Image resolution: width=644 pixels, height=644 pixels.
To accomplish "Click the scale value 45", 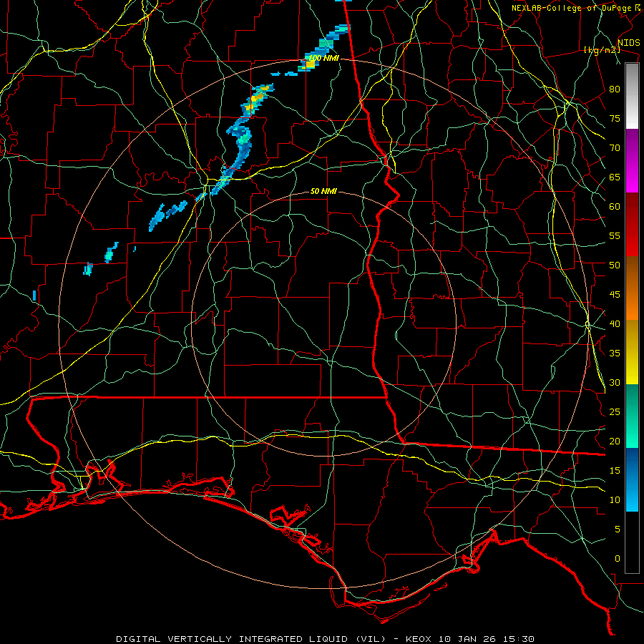I will click(615, 295).
